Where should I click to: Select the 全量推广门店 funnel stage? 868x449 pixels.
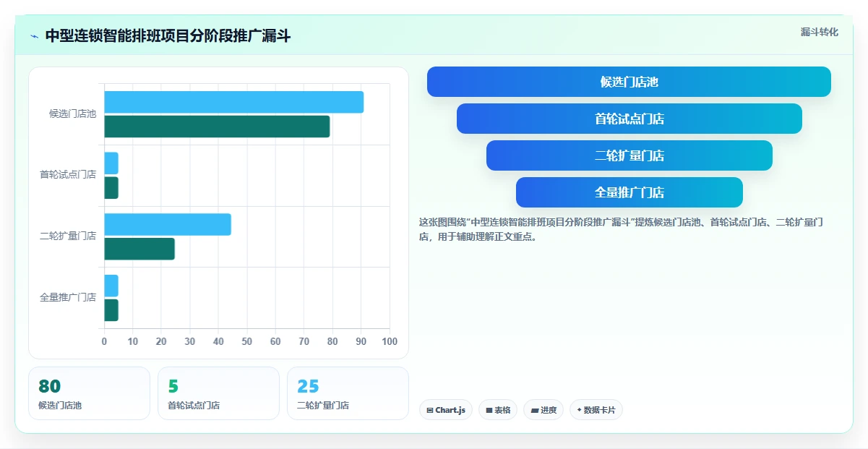629,192
